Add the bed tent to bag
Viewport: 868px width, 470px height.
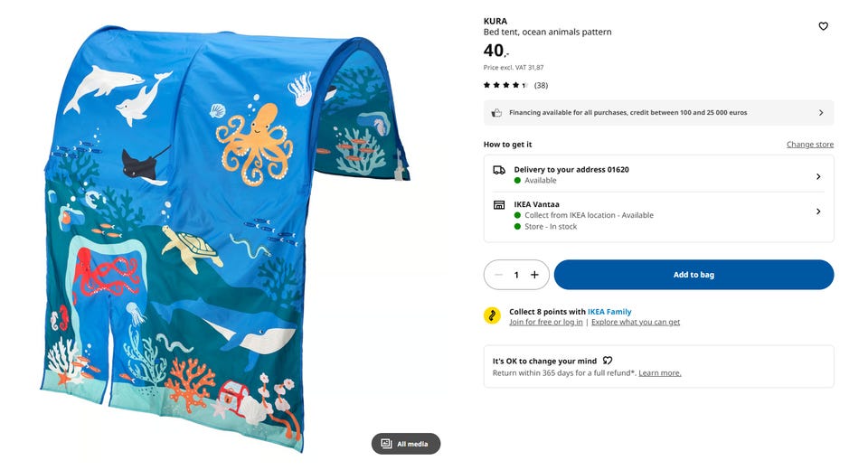click(693, 275)
